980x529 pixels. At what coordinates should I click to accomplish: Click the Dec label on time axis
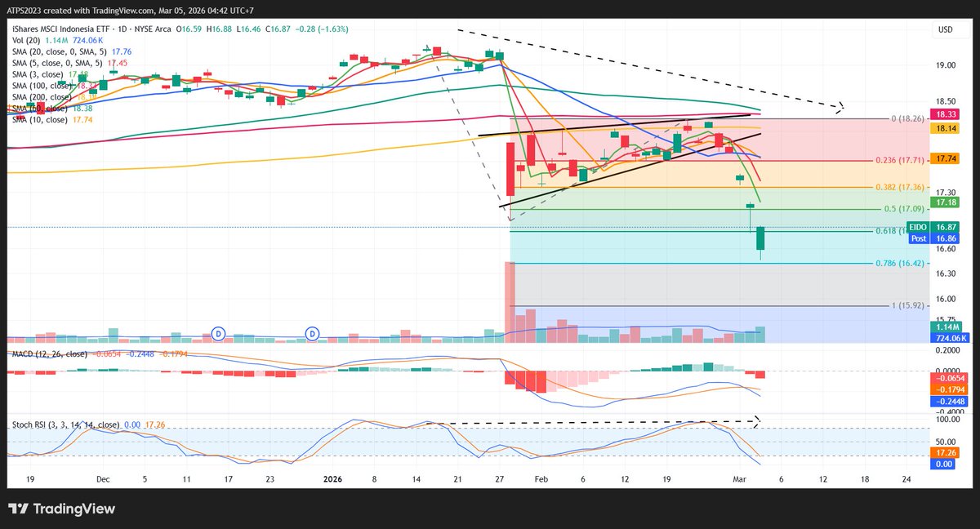pos(102,480)
